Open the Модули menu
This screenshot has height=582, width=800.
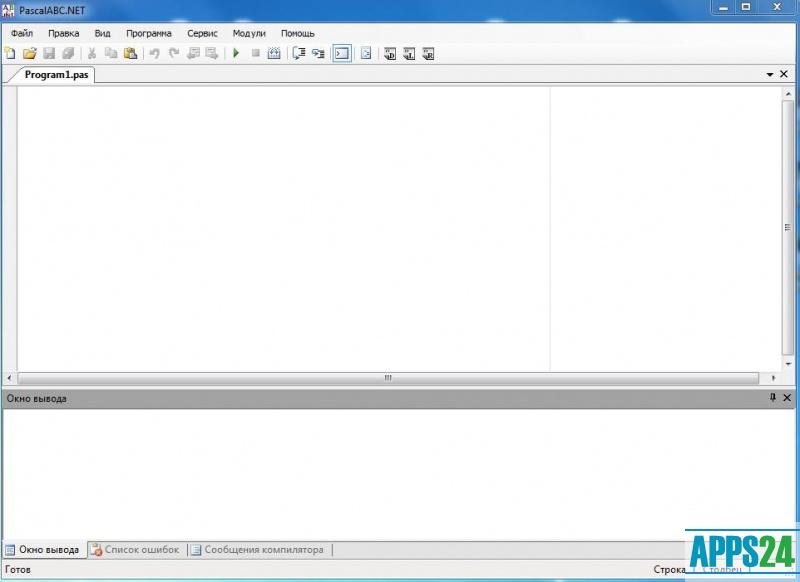pos(249,33)
